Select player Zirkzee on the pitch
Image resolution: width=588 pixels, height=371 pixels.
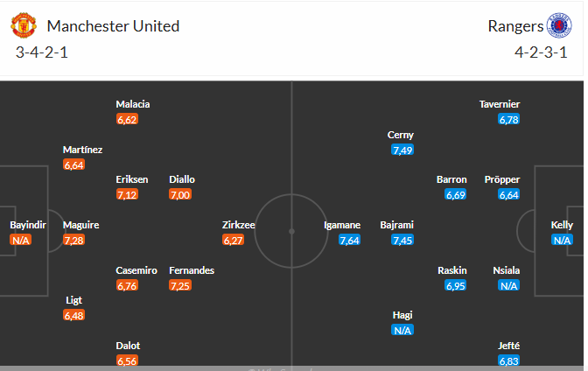pos(239,225)
